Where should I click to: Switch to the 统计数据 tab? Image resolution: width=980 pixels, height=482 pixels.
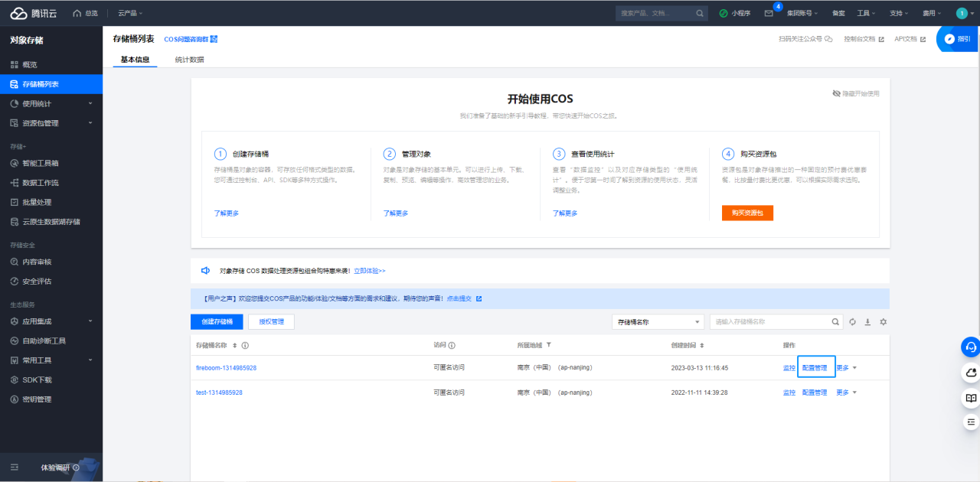(x=189, y=60)
